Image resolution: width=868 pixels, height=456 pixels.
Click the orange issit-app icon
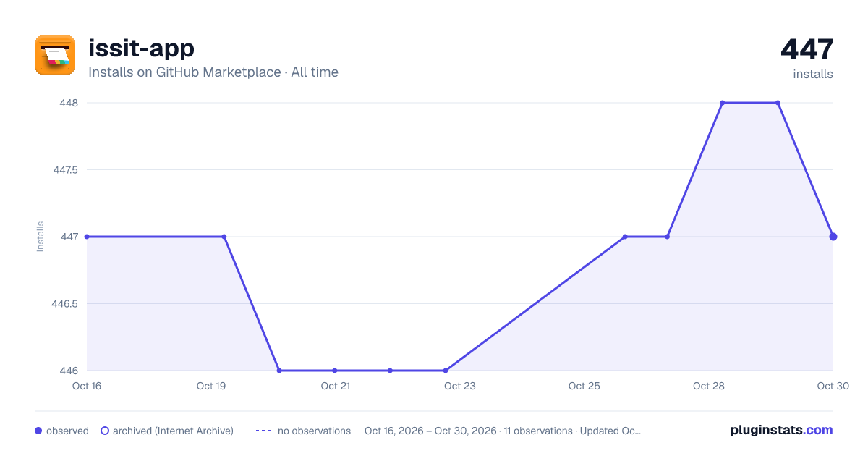tap(55, 55)
